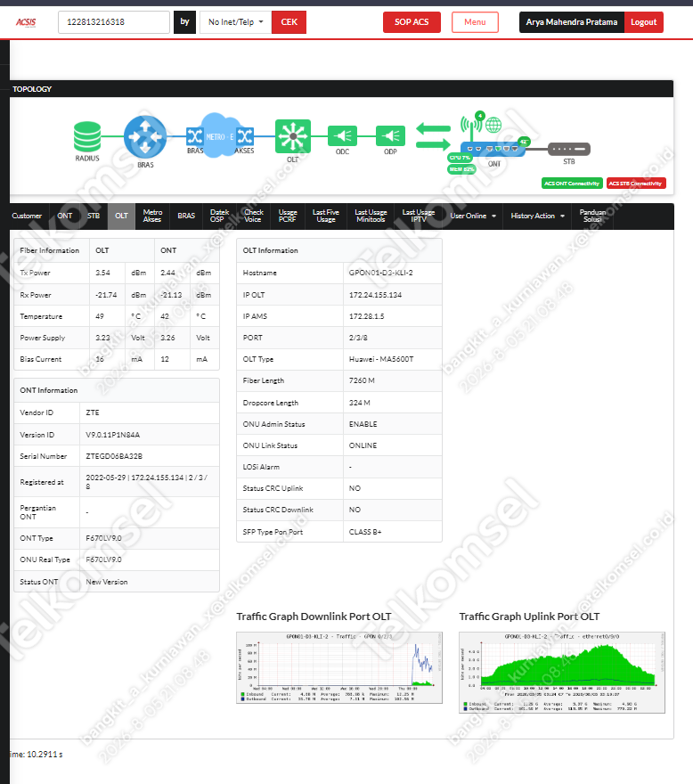Click the ACSIS logo
This screenshot has width=693, height=784.
(26, 22)
